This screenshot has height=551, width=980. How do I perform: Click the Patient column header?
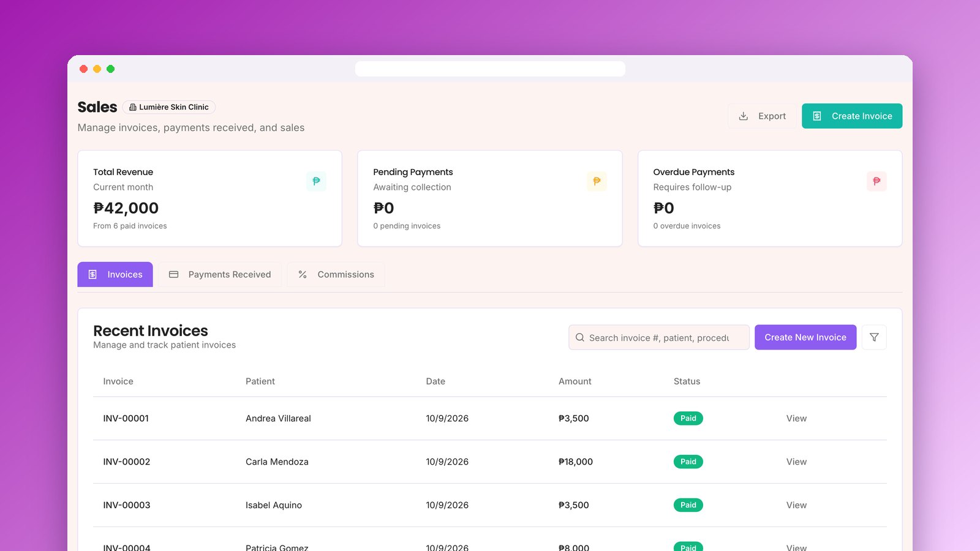click(x=260, y=381)
